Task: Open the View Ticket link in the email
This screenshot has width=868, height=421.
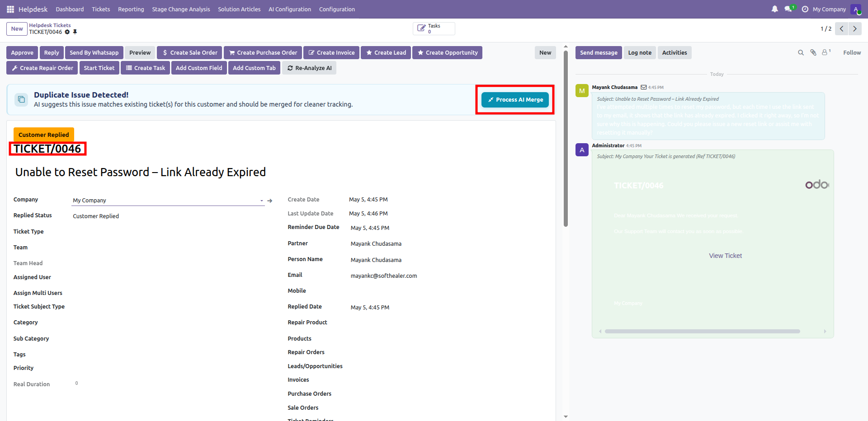Action: pos(725,256)
